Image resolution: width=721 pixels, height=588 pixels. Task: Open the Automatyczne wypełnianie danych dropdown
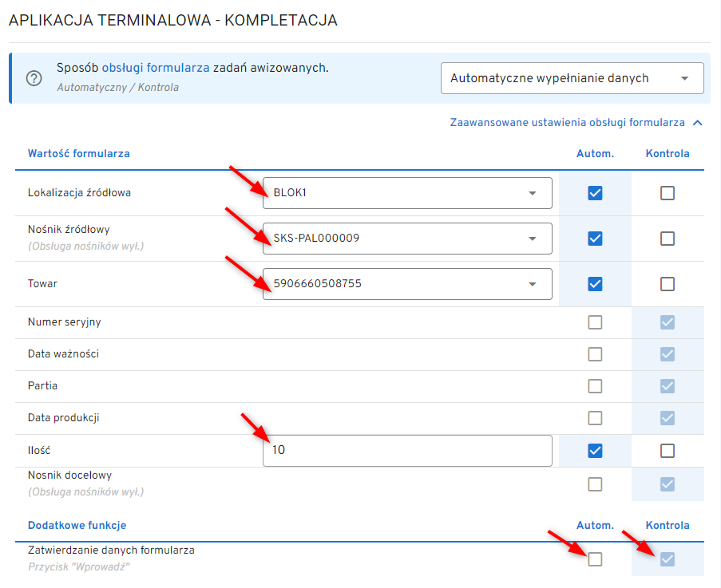click(572, 78)
